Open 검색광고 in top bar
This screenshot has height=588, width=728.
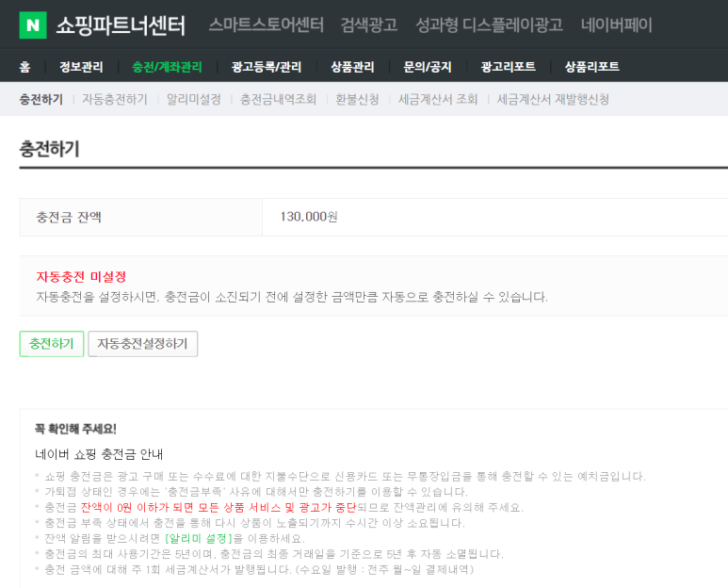[369, 24]
